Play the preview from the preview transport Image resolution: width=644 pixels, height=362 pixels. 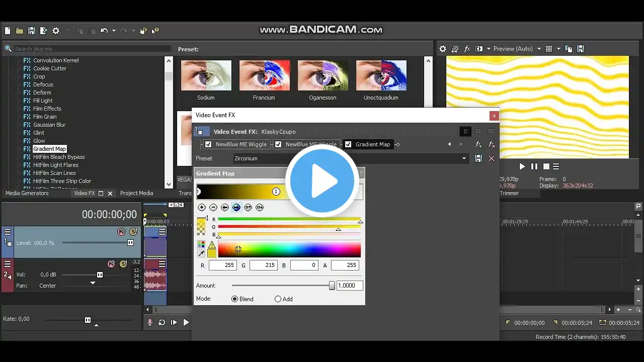(522, 166)
